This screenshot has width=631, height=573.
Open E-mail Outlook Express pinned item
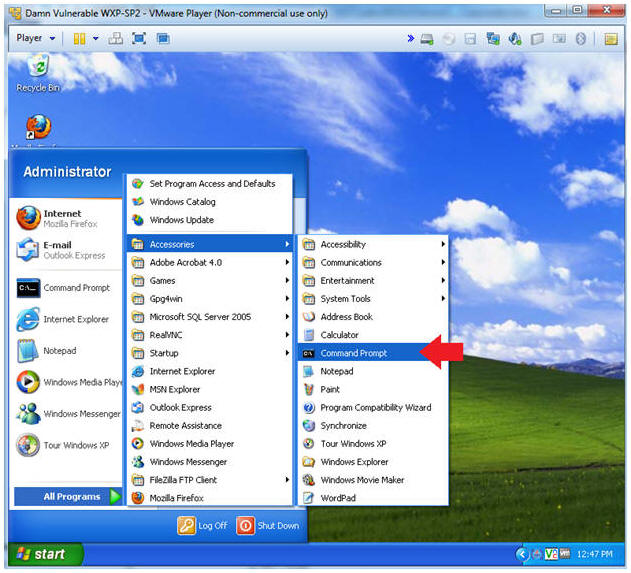(68, 250)
